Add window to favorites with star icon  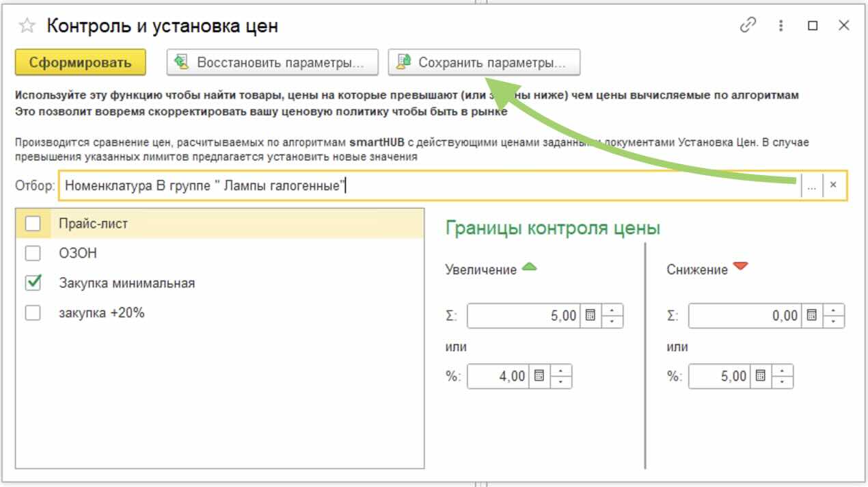(27, 26)
